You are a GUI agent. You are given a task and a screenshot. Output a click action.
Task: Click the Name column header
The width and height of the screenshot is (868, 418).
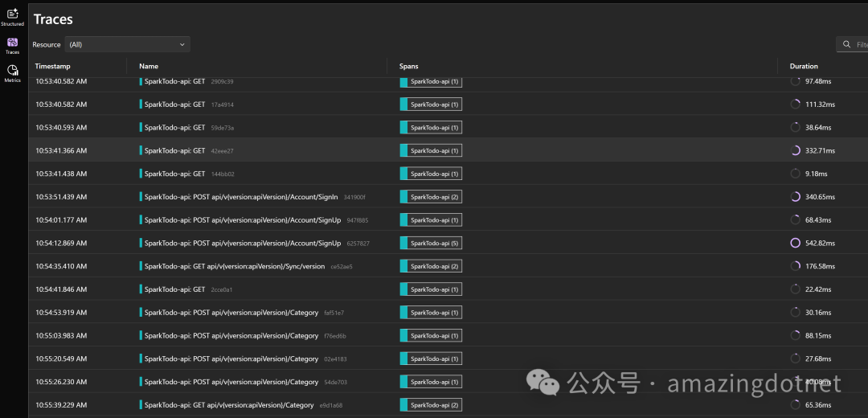coord(149,66)
